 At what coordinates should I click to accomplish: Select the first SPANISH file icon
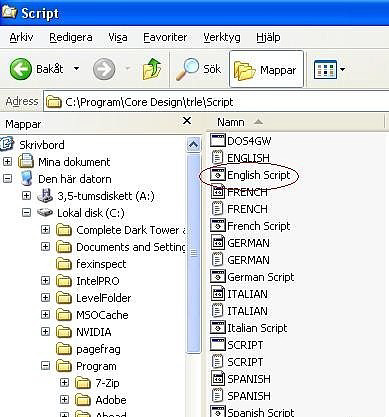point(218,379)
